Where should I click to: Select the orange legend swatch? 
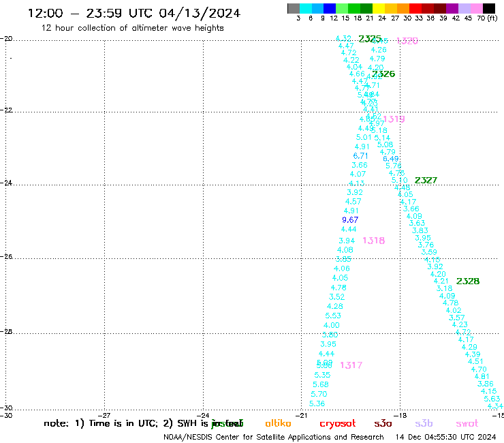[x=403, y=8]
